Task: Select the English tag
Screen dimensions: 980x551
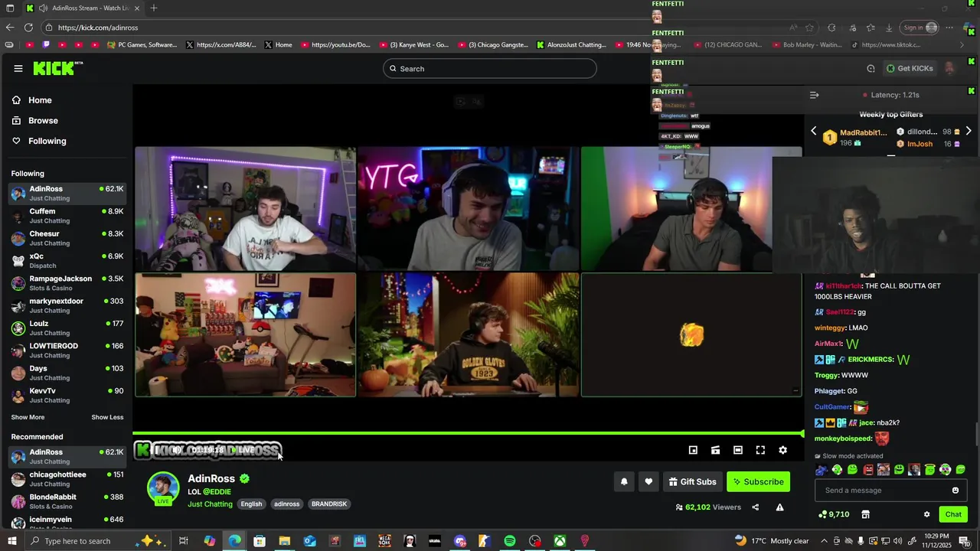Action: [251, 504]
